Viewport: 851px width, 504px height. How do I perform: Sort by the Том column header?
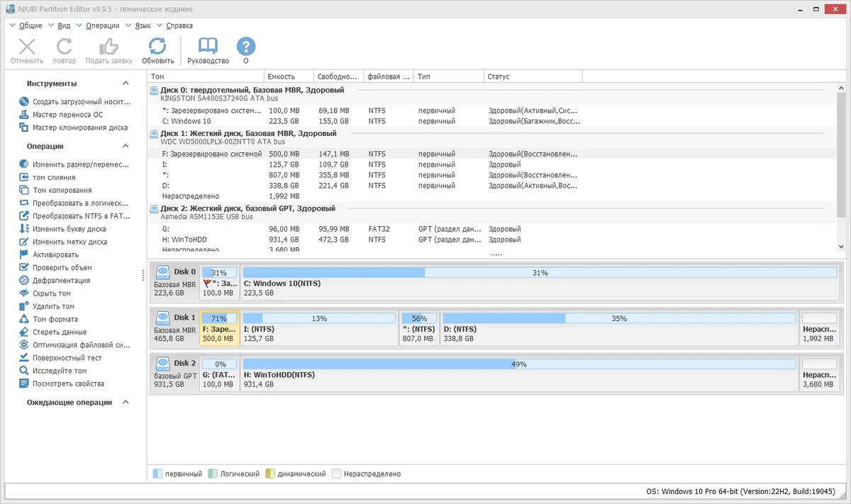click(x=206, y=77)
